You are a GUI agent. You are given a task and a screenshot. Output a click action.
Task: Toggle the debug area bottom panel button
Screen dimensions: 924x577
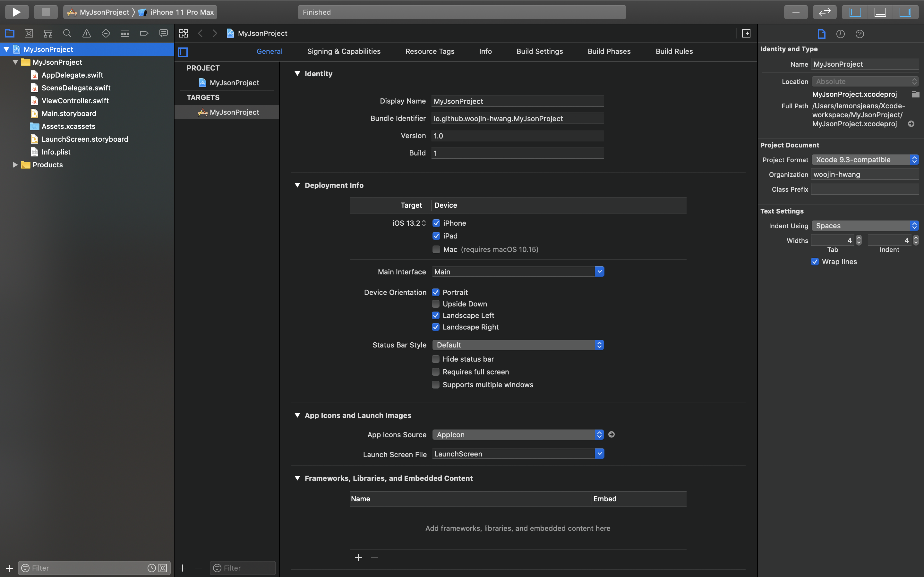(x=880, y=12)
